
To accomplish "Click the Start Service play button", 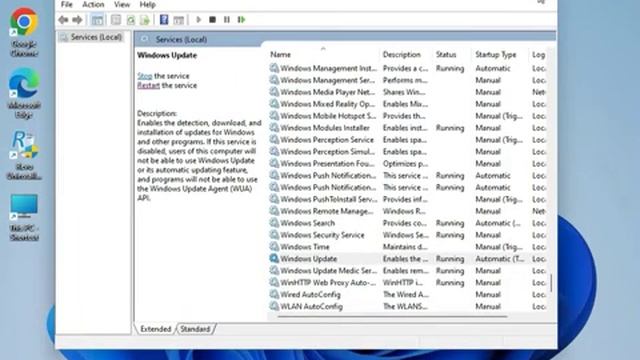I will coord(198,20).
